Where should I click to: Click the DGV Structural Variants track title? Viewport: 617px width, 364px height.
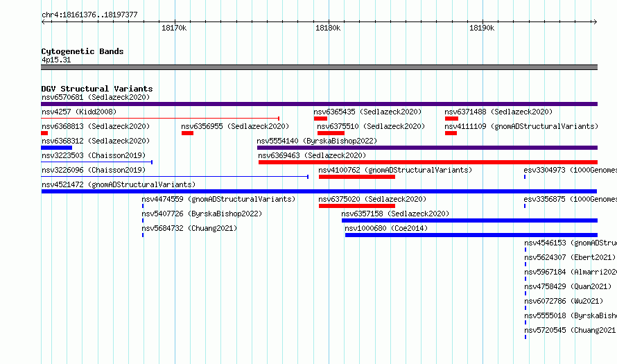[x=97, y=89]
